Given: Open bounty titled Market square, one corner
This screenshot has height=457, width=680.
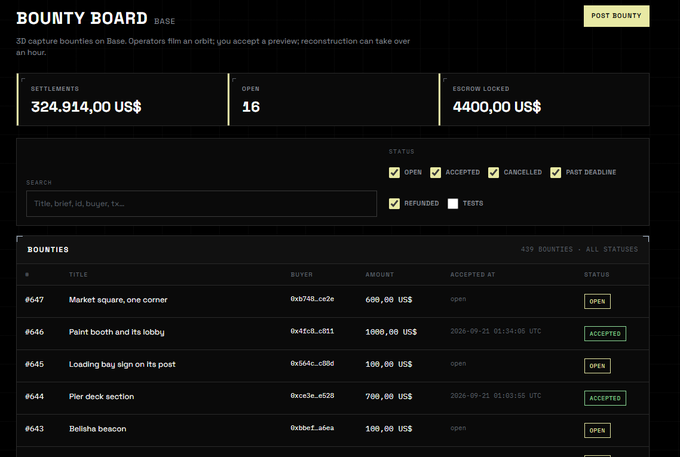Looking at the screenshot, I should pos(118,300).
